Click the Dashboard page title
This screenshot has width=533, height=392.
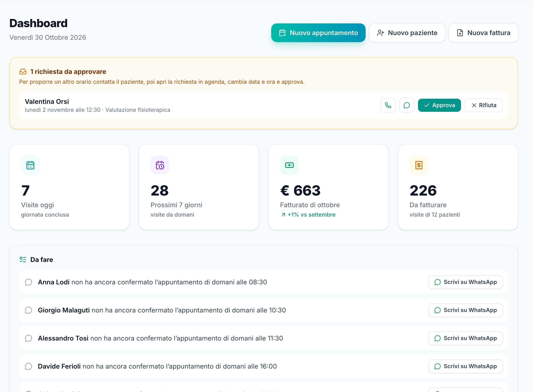tap(38, 23)
